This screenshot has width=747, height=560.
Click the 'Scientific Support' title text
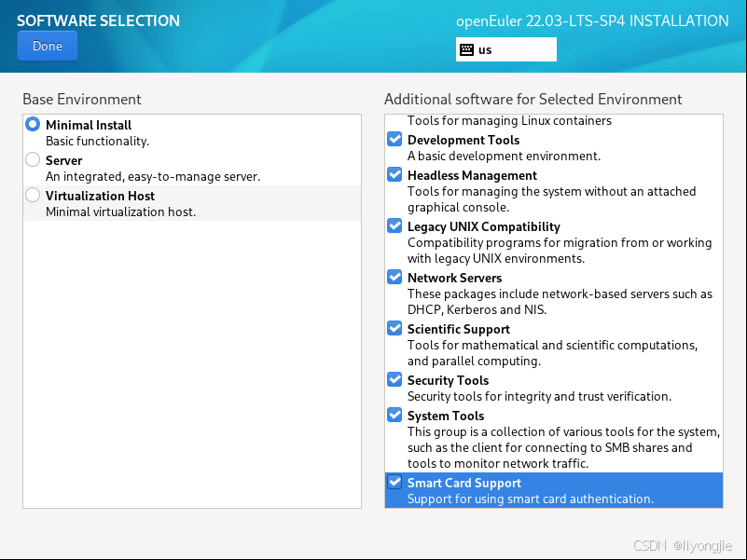tap(458, 330)
